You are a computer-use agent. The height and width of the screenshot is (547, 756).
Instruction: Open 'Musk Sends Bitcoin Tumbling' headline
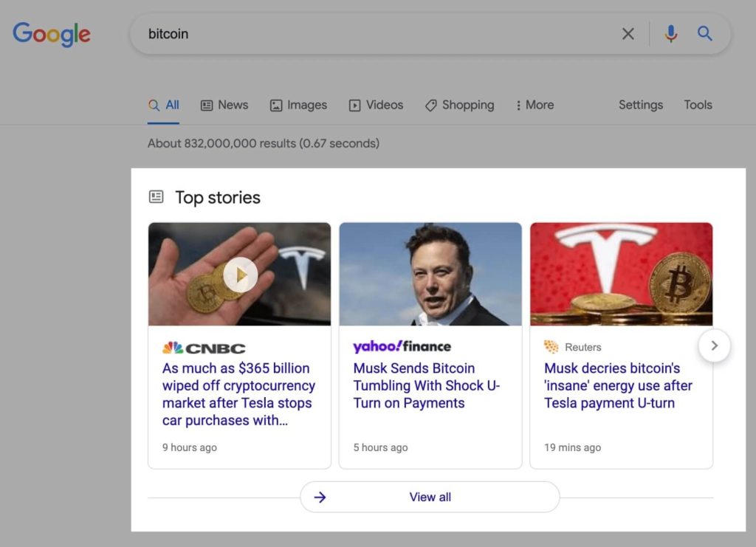(427, 385)
